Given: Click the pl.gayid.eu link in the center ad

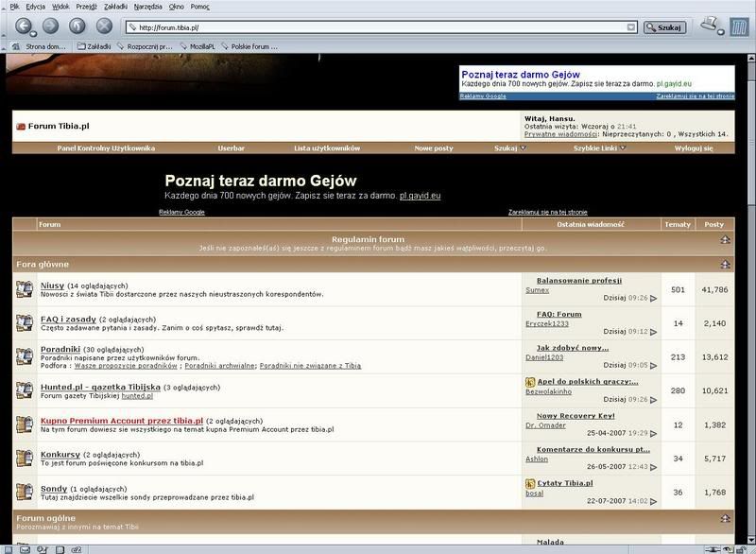Looking at the screenshot, I should pyautogui.click(x=420, y=196).
